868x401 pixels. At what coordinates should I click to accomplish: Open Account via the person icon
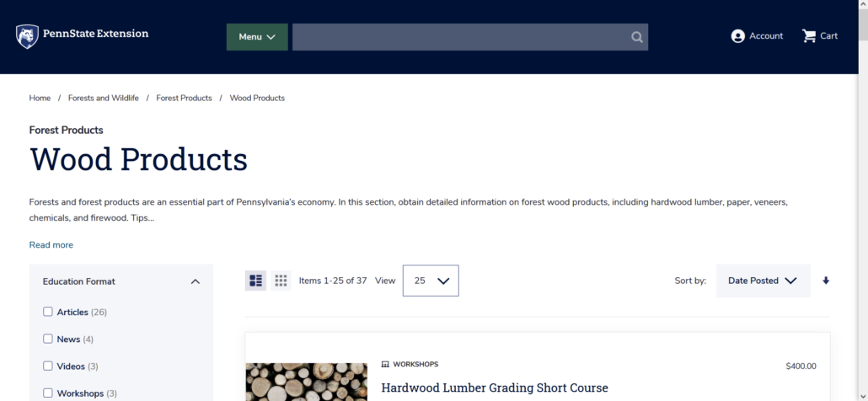point(737,36)
